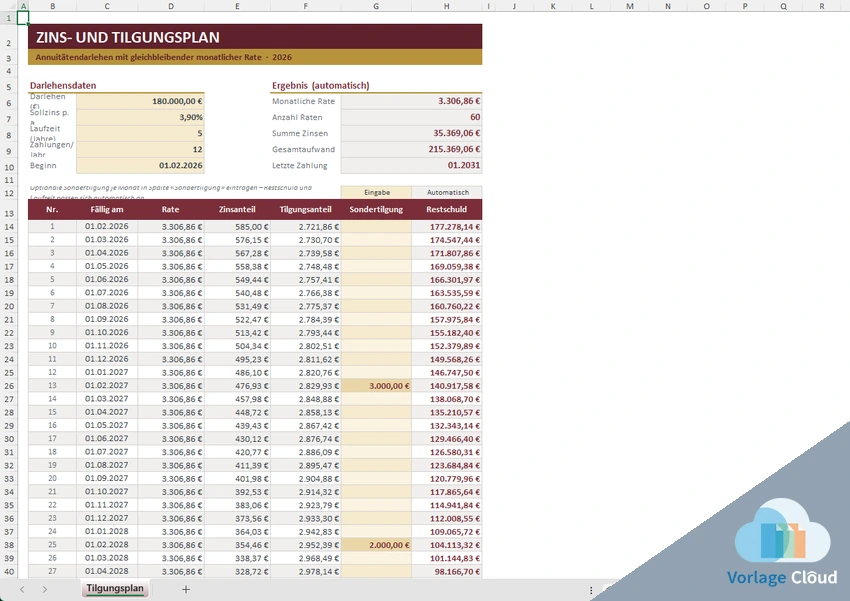Click the Summe Zinsen value 35.369,06 €

(411, 133)
